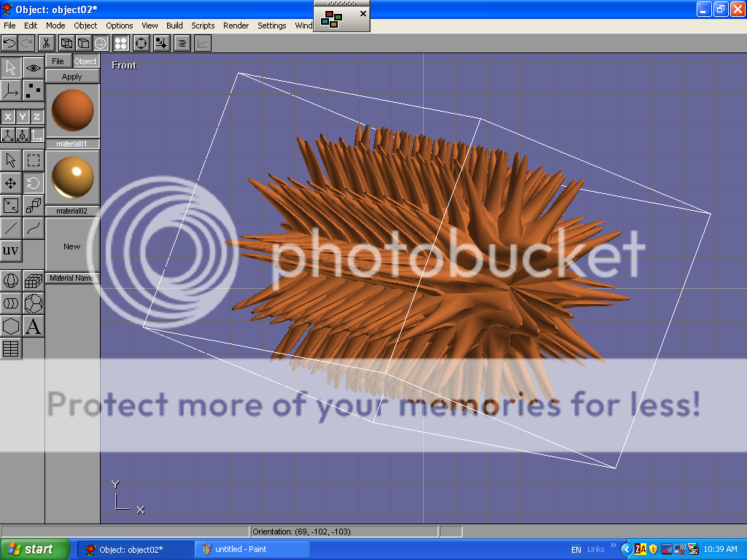Image resolution: width=747 pixels, height=560 pixels.
Task: Open the Edit menu
Action: pos(31,26)
